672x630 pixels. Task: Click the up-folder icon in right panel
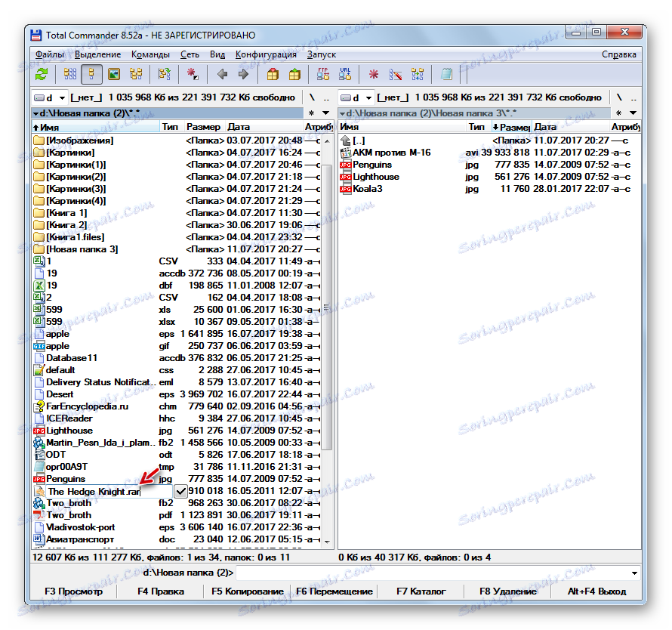[x=345, y=141]
